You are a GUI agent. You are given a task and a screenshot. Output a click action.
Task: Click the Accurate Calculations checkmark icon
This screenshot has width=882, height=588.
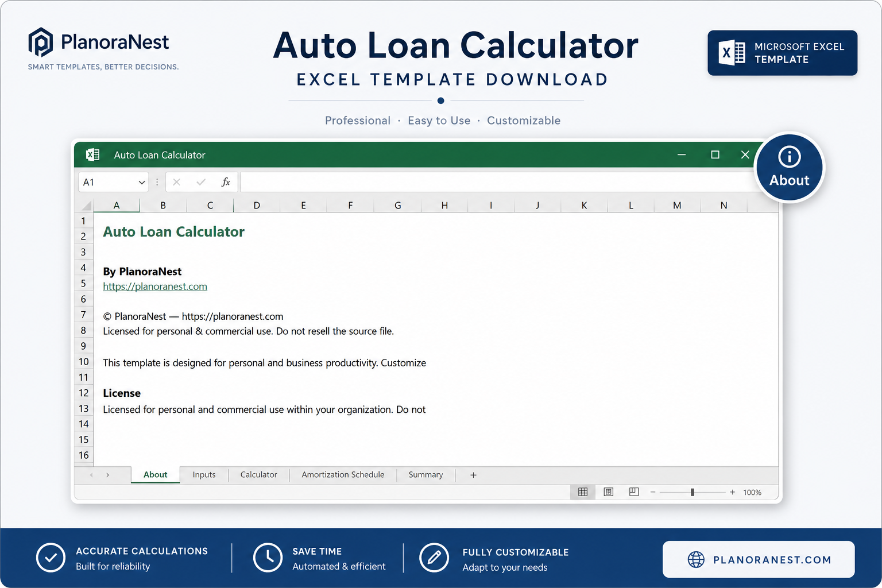51,558
